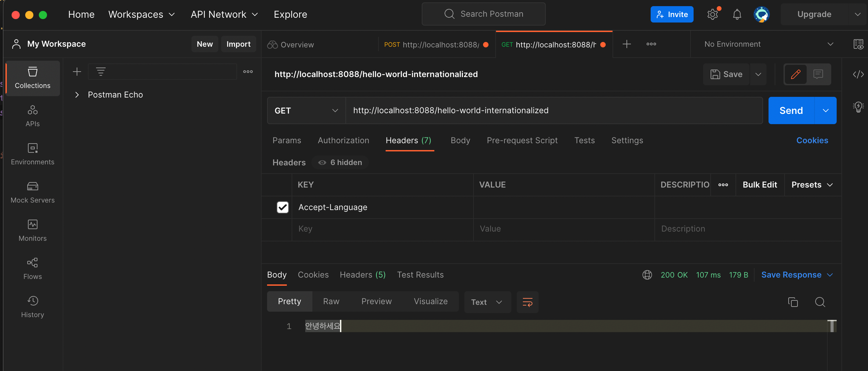The width and height of the screenshot is (868, 371).
Task: Open the Presets dropdown
Action: 812,185
